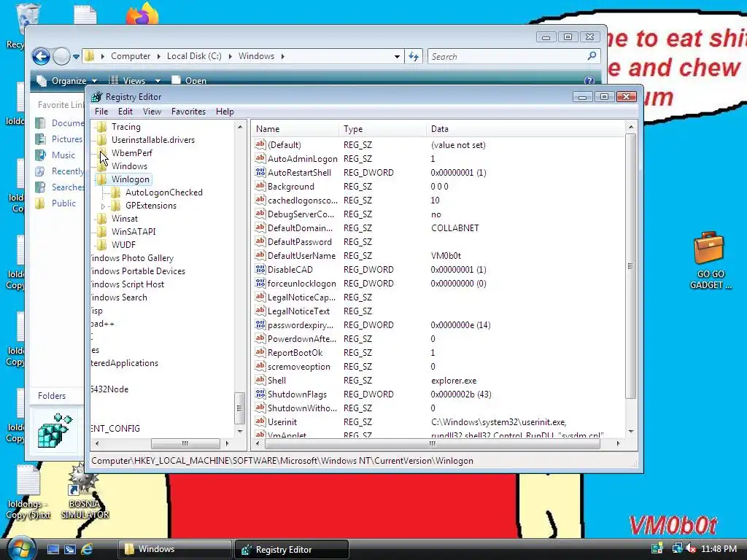
Task: Click the muted volume tray icon
Action: pyautogui.click(x=690, y=548)
